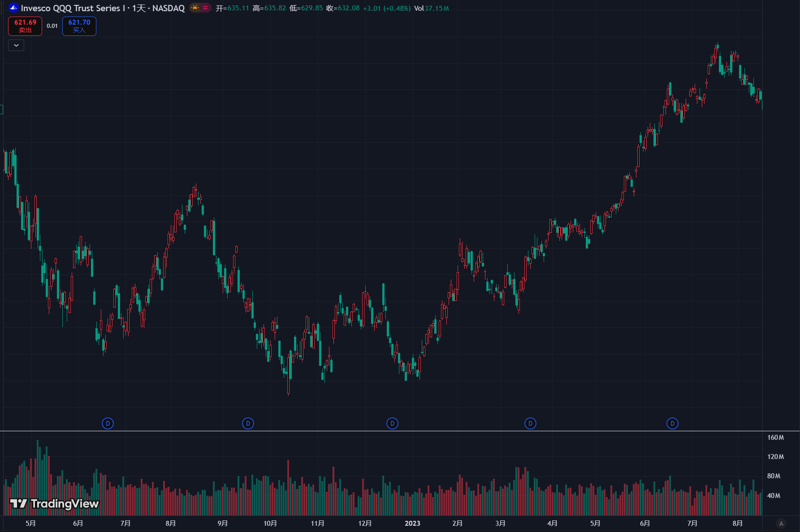Click the dividend marker near late March 2023
The width and height of the screenshot is (800, 532).
click(530, 423)
